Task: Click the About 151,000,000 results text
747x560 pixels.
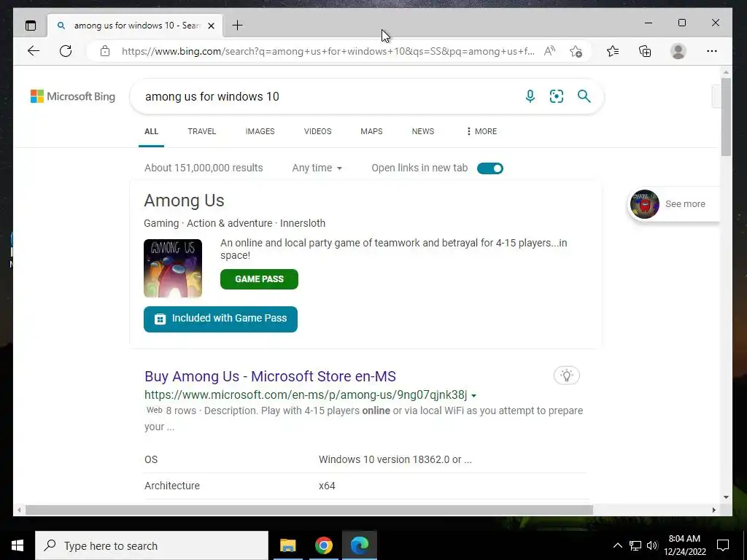Action: pyautogui.click(x=204, y=168)
